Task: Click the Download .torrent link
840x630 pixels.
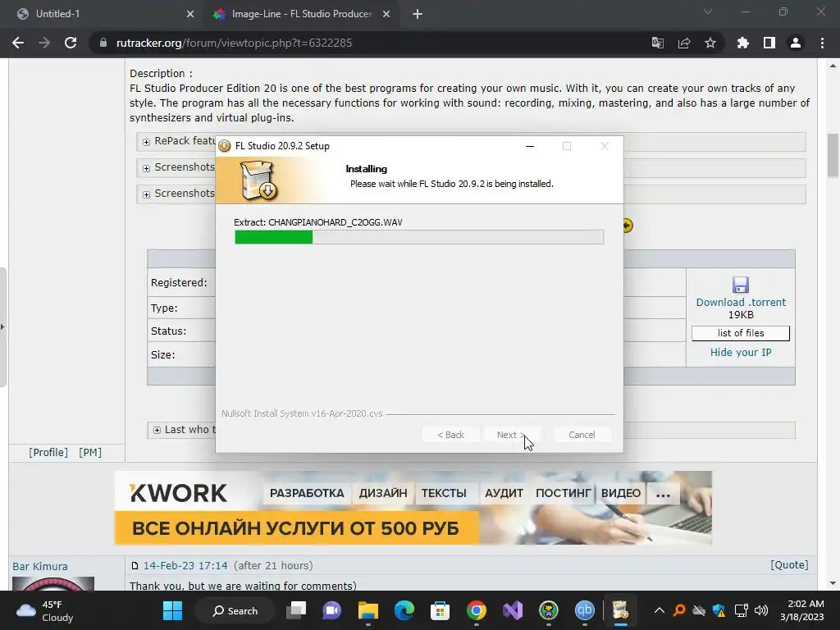Action: [741, 302]
